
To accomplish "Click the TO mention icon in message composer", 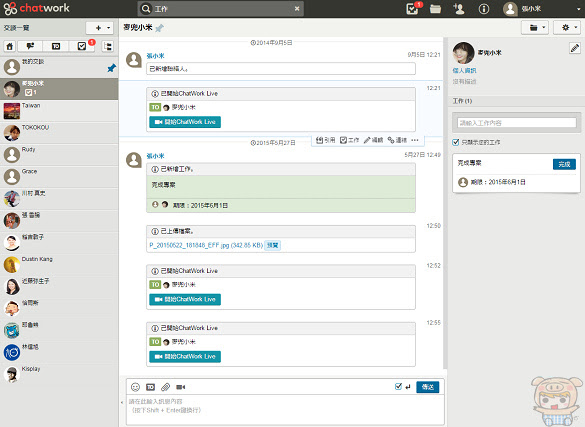I will (x=150, y=387).
